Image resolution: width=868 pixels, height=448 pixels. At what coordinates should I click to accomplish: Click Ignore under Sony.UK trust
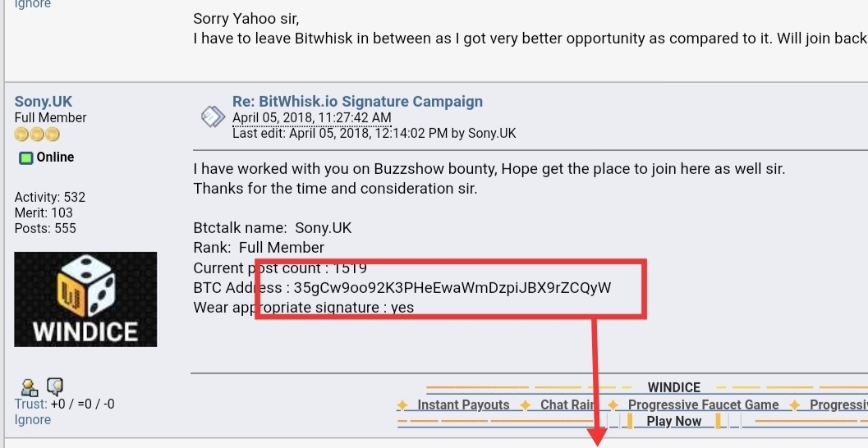[33, 420]
